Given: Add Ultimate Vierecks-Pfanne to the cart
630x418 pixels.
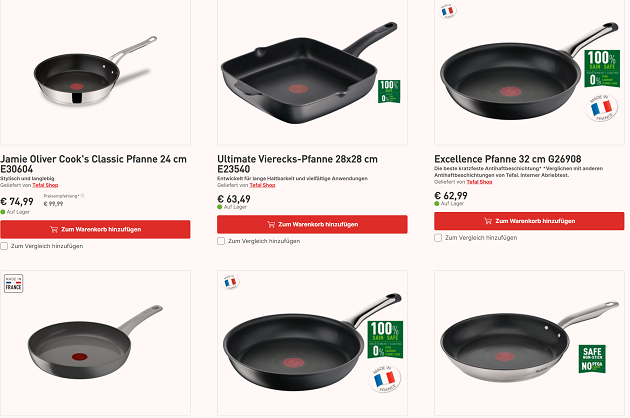Looking at the screenshot, I should [x=312, y=224].
